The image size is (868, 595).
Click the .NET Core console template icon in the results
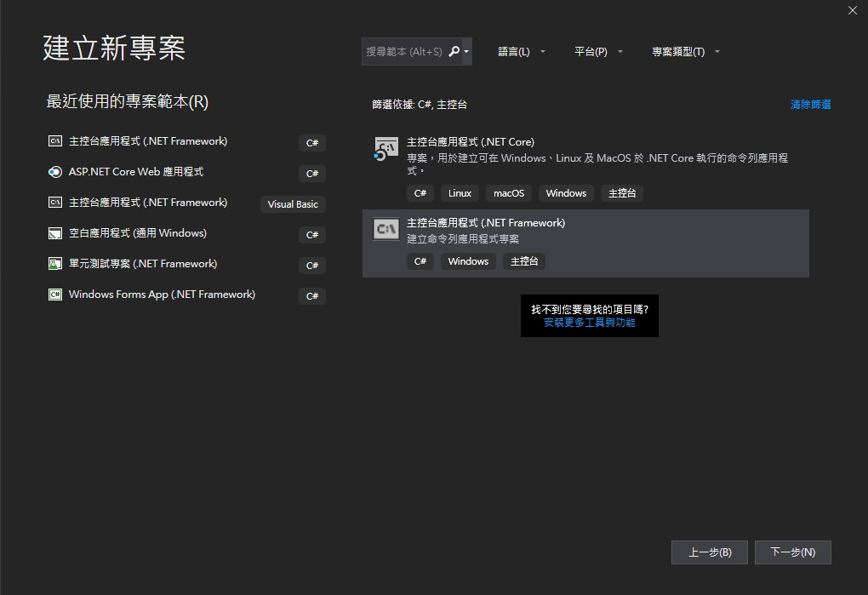coord(385,148)
